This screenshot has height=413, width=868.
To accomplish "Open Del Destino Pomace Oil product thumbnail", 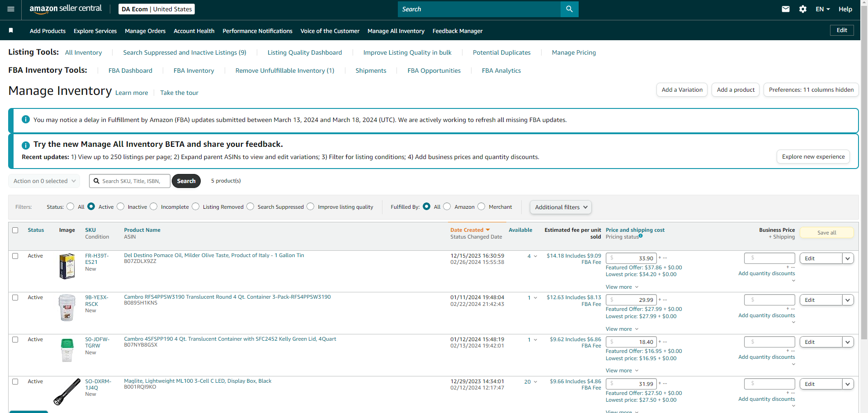I will tap(67, 266).
